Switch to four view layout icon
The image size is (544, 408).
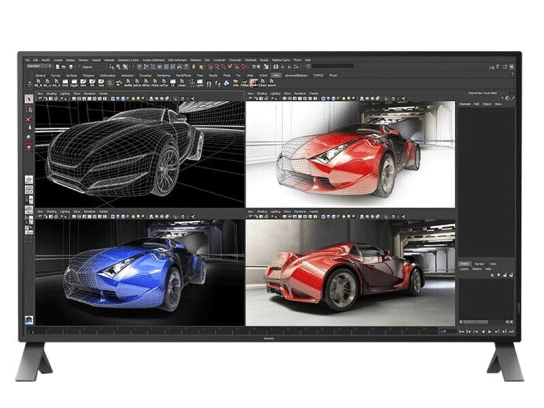(x=29, y=189)
